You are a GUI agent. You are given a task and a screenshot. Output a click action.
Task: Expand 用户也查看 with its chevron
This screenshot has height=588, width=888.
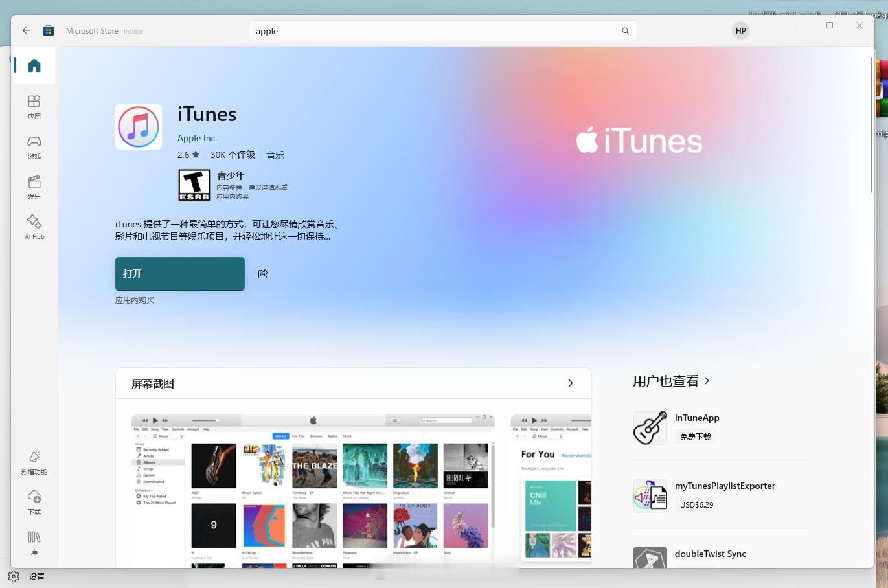coord(707,381)
